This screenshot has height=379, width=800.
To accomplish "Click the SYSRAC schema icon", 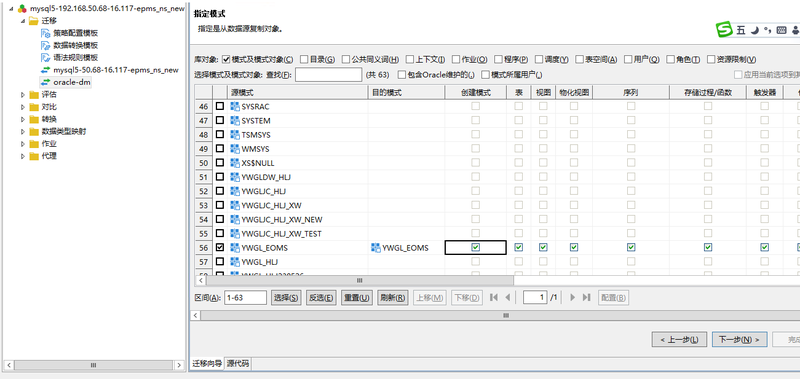I will 235,107.
